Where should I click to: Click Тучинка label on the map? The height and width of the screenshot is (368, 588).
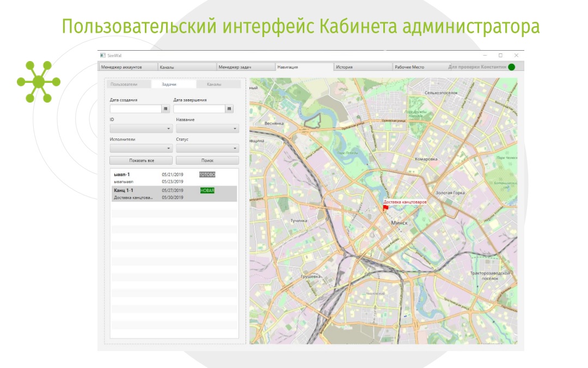pos(299,221)
